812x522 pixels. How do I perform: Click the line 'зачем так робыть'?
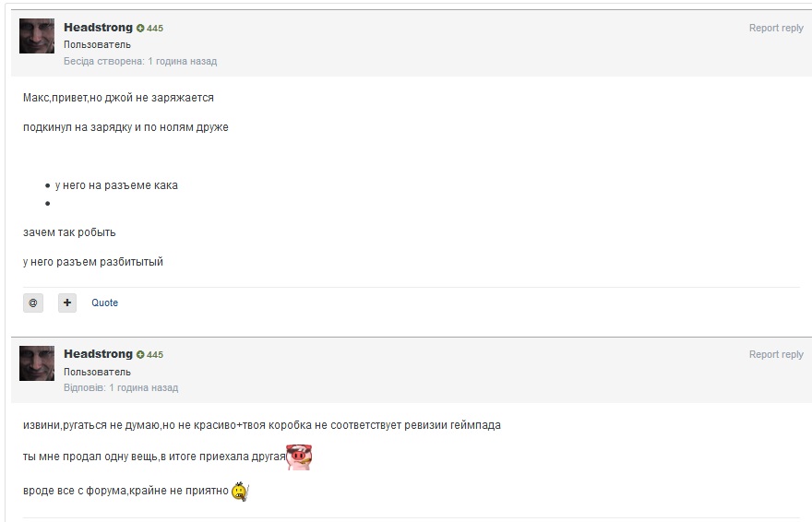point(69,232)
